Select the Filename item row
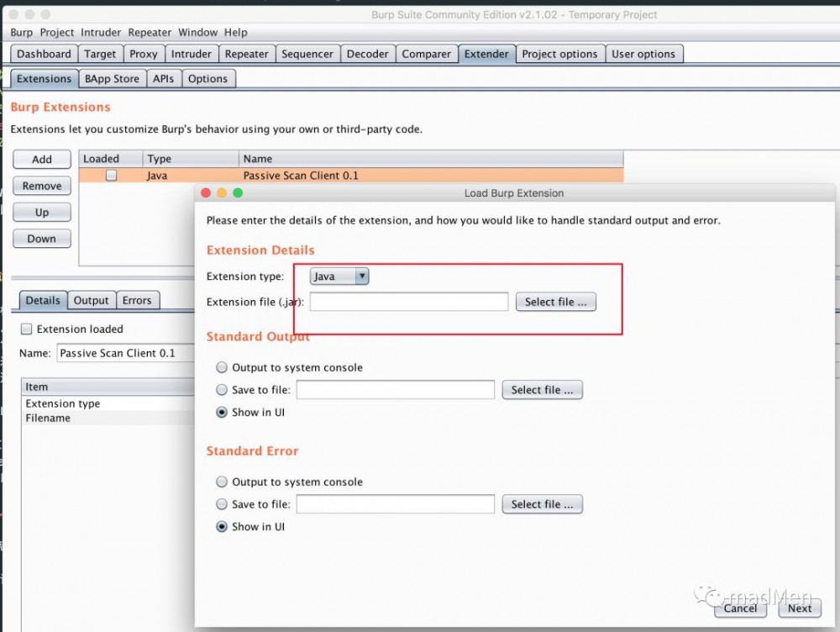This screenshot has width=840, height=632. point(108,419)
